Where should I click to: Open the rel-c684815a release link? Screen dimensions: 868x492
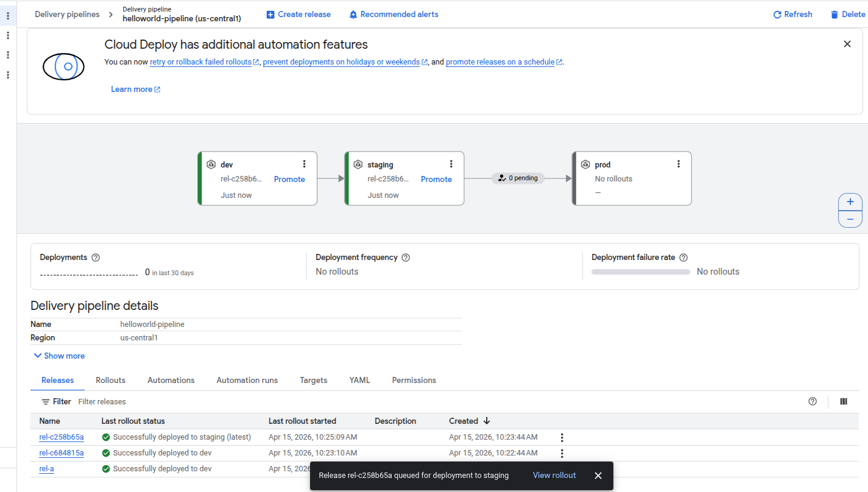[x=62, y=453]
